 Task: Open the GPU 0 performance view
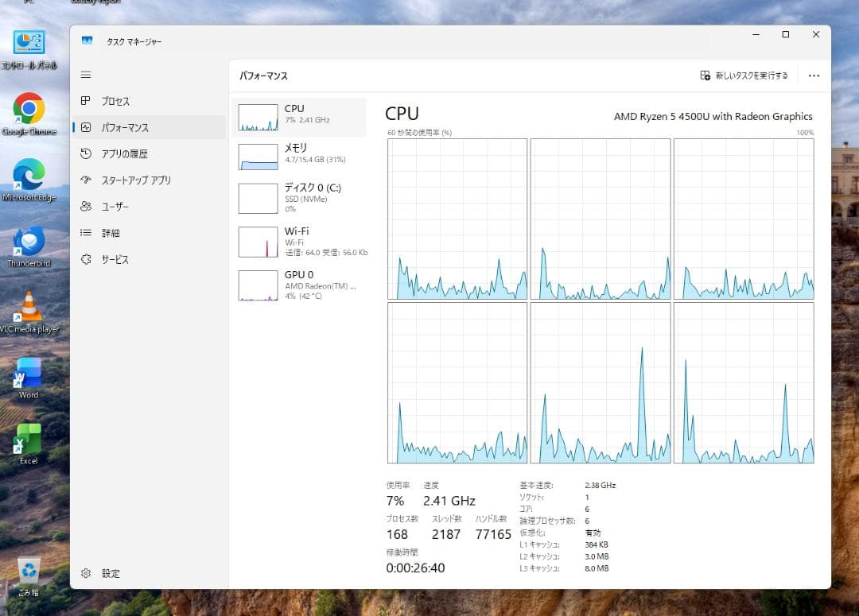tap(298, 285)
